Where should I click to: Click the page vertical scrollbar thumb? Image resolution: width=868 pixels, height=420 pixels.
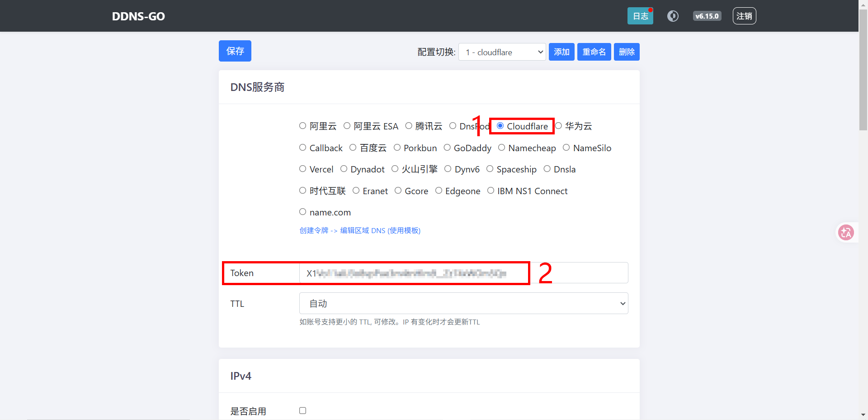tap(863, 70)
